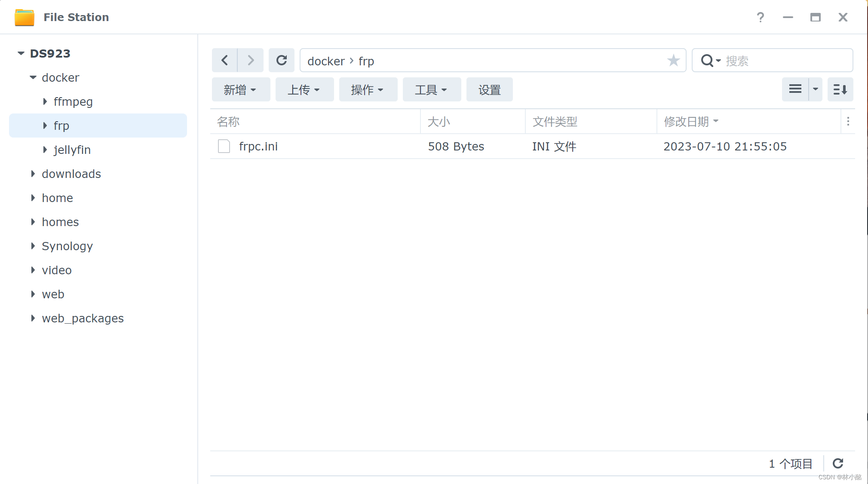Click the more options icon on frpc.ini row
868x484 pixels.
point(848,146)
